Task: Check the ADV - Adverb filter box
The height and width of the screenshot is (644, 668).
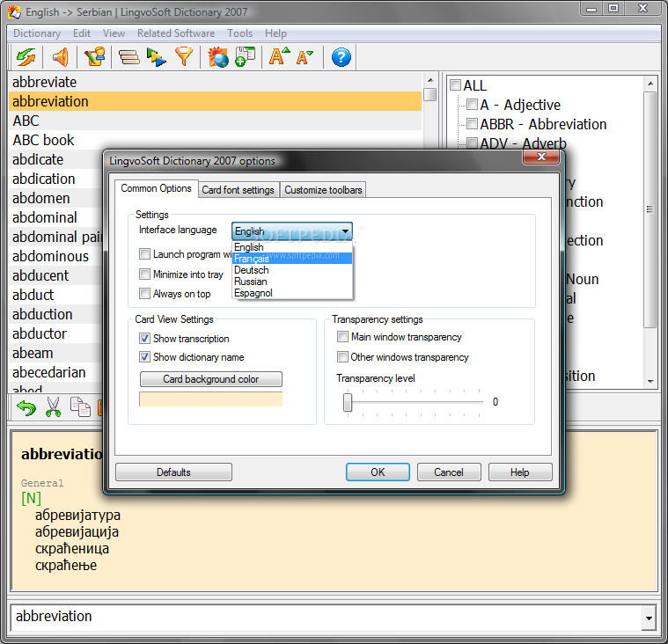Action: [472, 143]
